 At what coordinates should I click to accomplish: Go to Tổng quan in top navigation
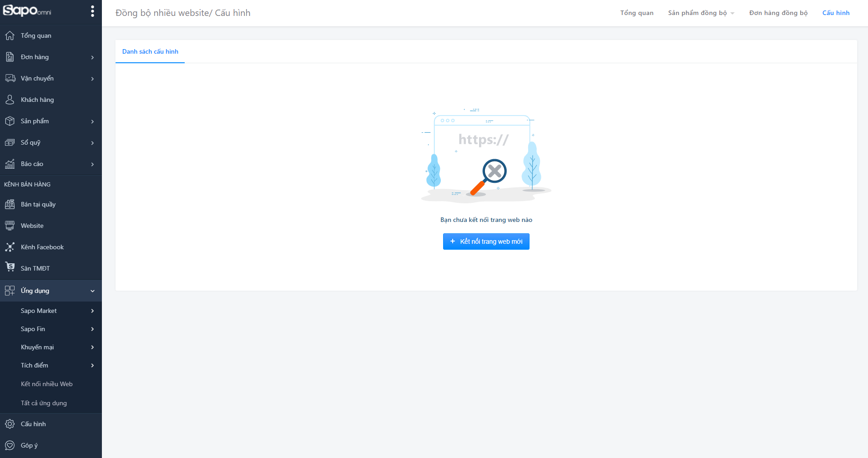point(636,13)
